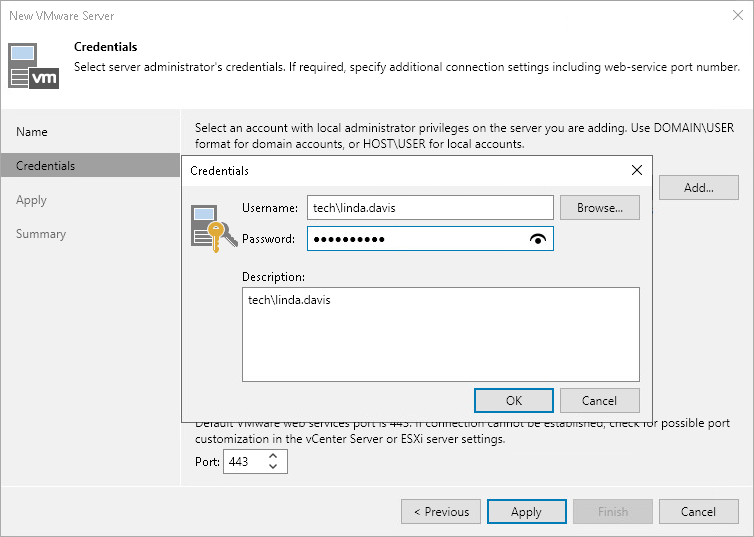Screen dimensions: 754x537
Task: Close the New VMware Server window
Action: [x=738, y=15]
